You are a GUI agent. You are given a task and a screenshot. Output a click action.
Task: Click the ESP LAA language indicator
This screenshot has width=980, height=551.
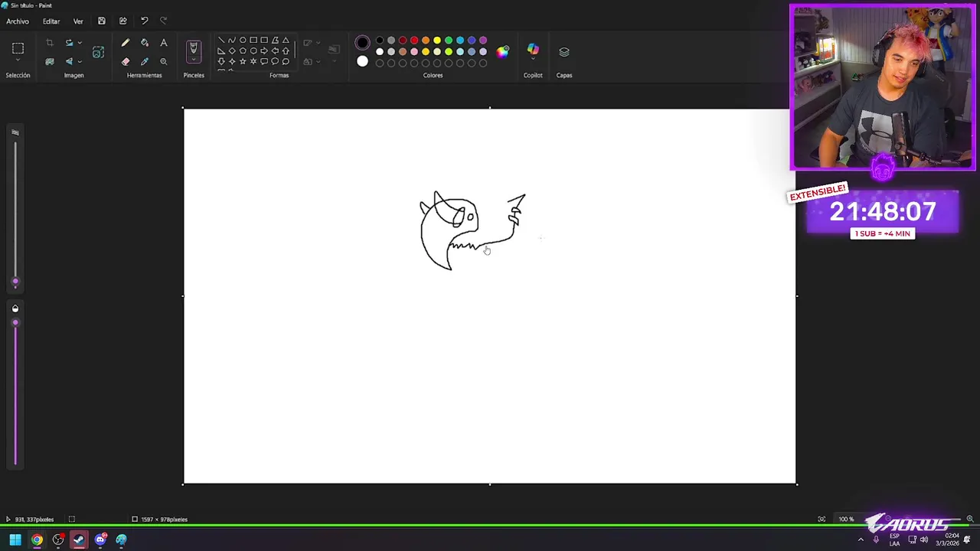pyautogui.click(x=894, y=540)
